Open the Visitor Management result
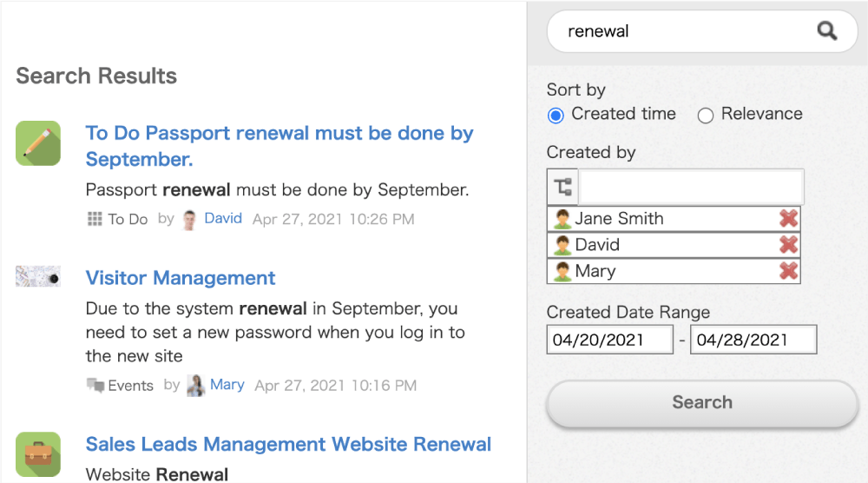The width and height of the screenshot is (868, 483). tap(181, 278)
